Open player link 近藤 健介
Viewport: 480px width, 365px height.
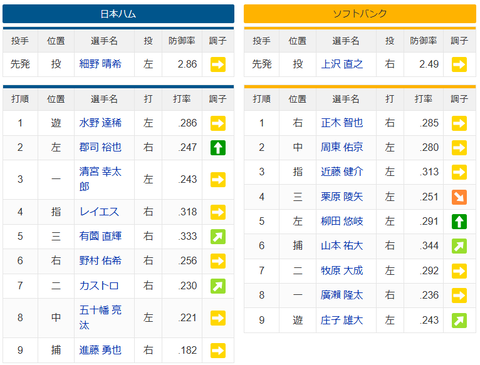point(342,172)
